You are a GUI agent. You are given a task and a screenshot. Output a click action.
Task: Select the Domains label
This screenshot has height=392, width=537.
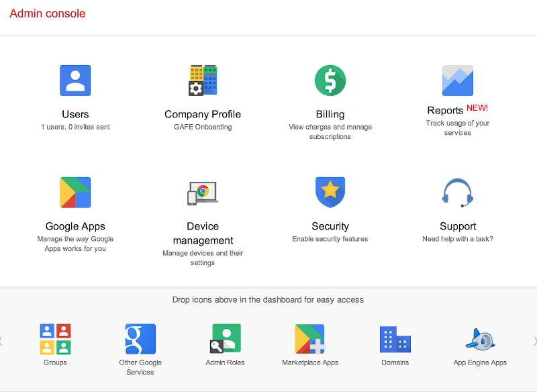tap(395, 362)
